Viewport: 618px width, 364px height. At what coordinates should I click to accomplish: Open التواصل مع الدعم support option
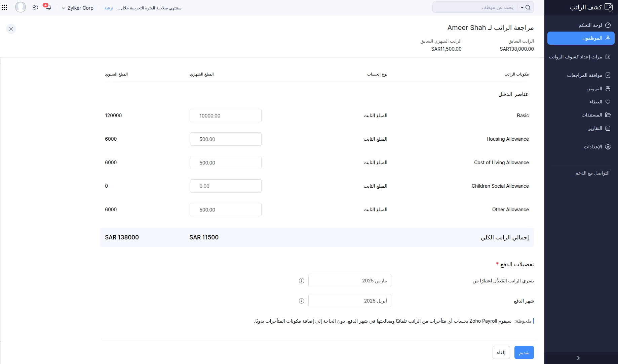(x=592, y=173)
